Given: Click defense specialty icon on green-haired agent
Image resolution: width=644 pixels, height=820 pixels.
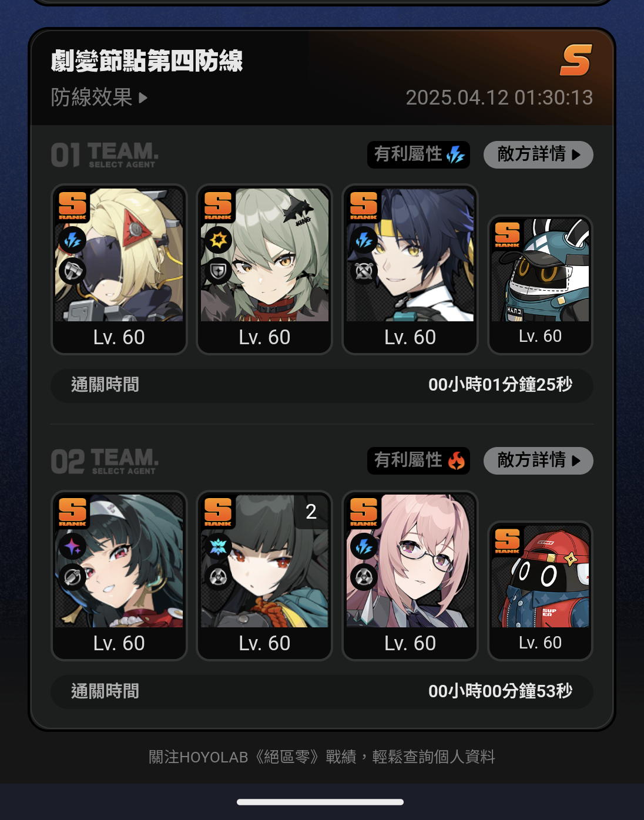Looking at the screenshot, I should pyautogui.click(x=218, y=271).
